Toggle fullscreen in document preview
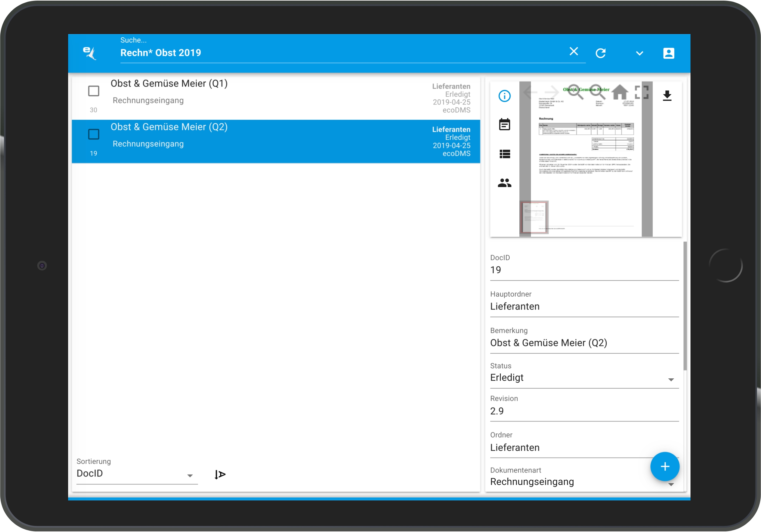This screenshot has width=761, height=532. click(x=641, y=92)
